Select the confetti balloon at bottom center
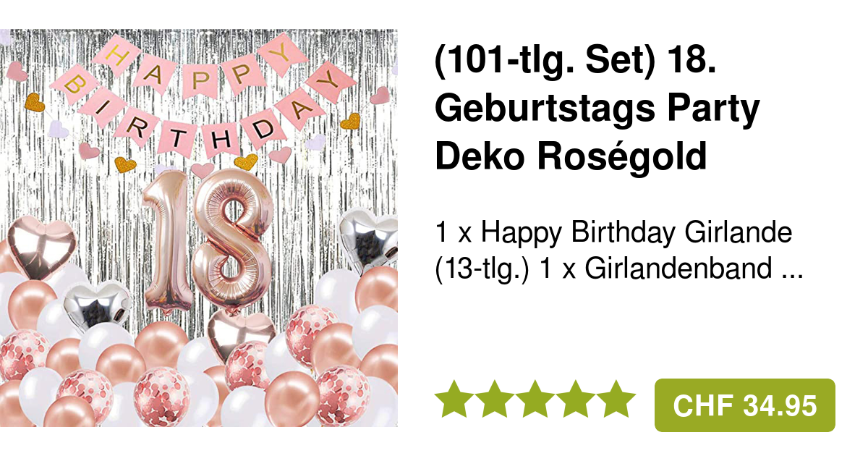This screenshot has width=868, height=456. (x=161, y=398)
